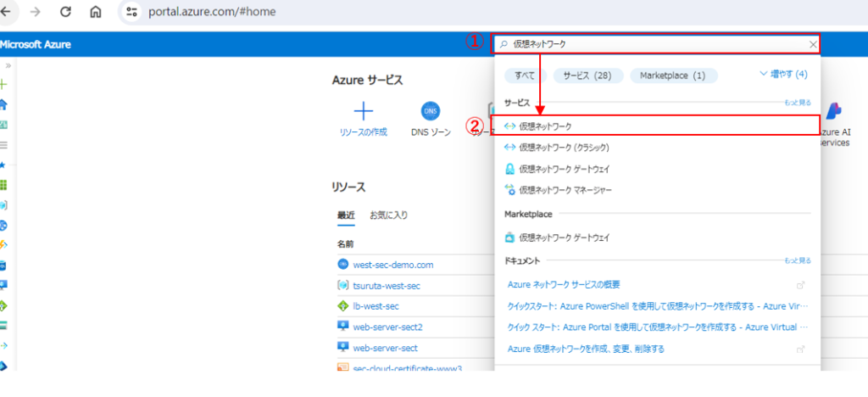Screen dimensions: 868x397
Task: Click resource group icon beside tsuruta-west-sec
Action: point(342,285)
